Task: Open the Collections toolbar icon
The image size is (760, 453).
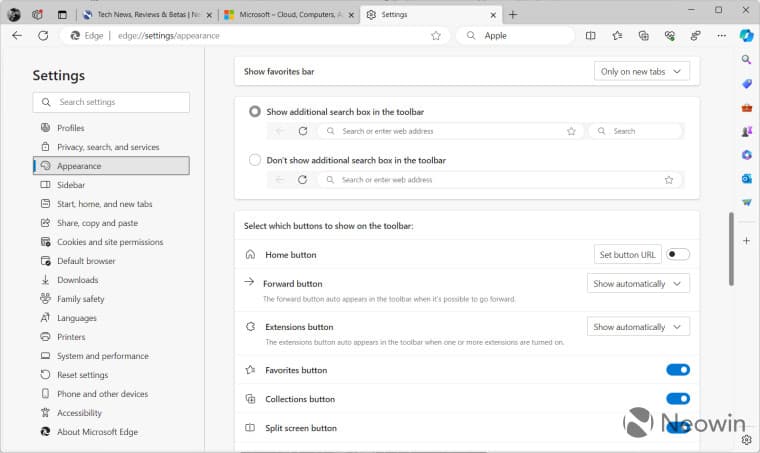Action: 643,35
